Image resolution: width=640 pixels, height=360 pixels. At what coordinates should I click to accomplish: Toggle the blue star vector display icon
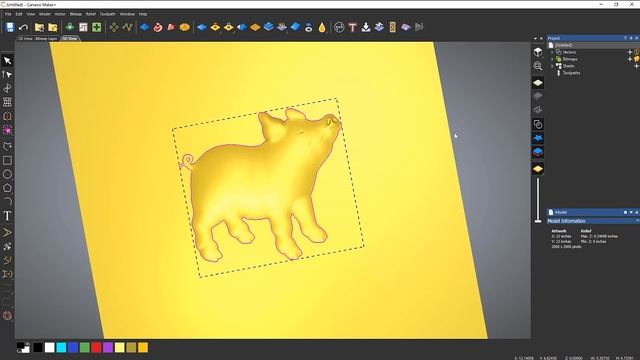pyautogui.click(x=538, y=138)
